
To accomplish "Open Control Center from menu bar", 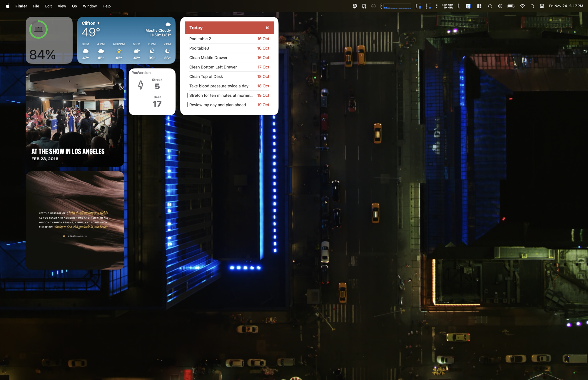I will (542, 6).
